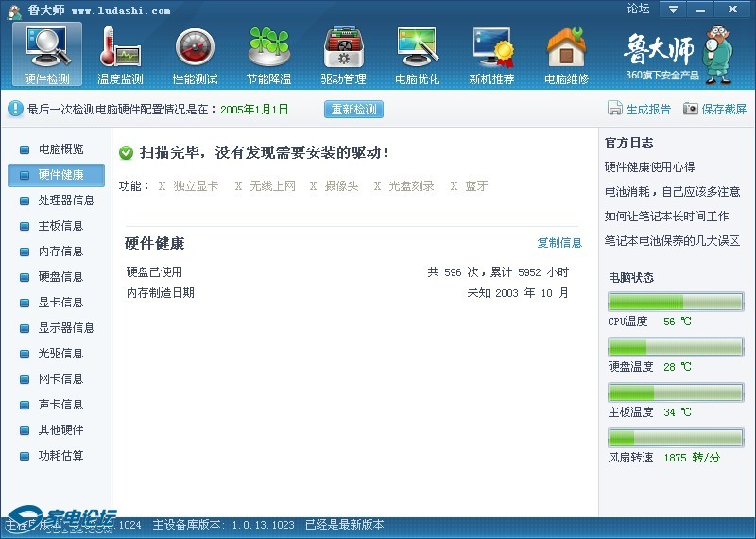Open 硬盘信息 from the sidebar list
The image size is (756, 539).
pos(60,277)
